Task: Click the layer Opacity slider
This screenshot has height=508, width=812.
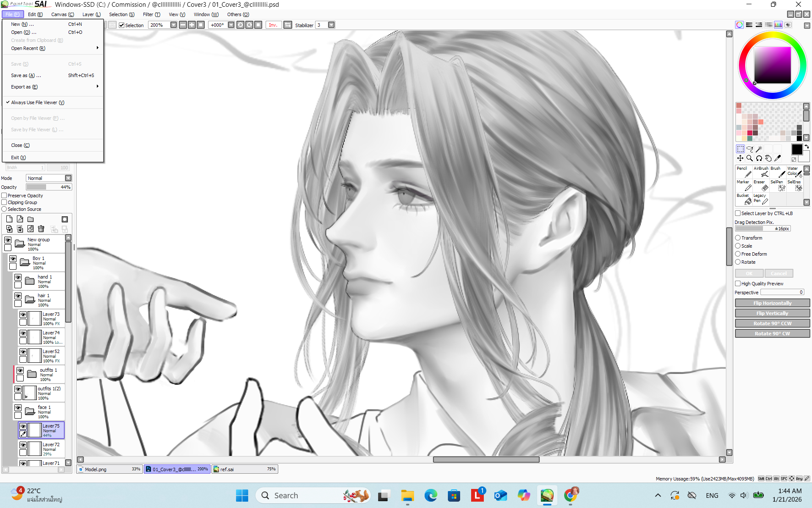Action: pyautogui.click(x=49, y=187)
